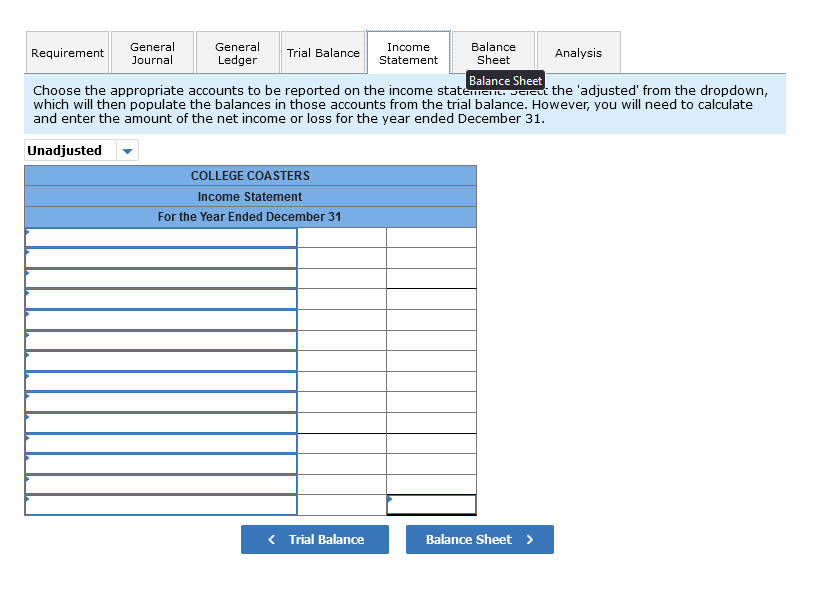Image resolution: width=818 pixels, height=610 pixels.
Task: Select the Trial Balance tab
Action: (323, 52)
